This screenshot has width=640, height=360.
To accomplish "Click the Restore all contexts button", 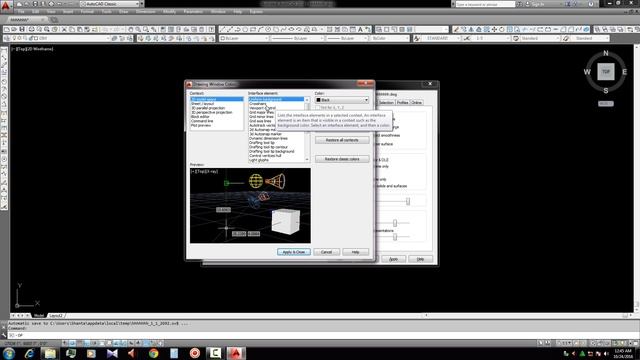I will point(342,140).
